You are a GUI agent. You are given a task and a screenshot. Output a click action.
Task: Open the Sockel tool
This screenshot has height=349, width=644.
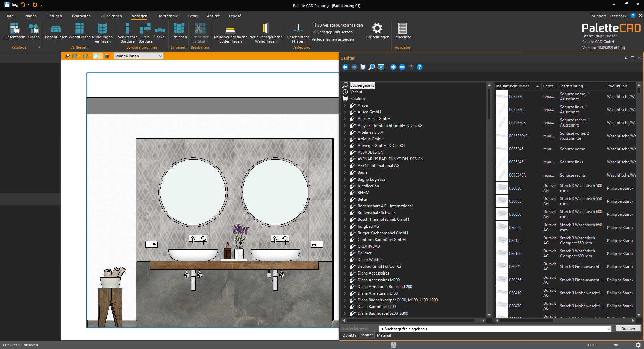pos(160,32)
